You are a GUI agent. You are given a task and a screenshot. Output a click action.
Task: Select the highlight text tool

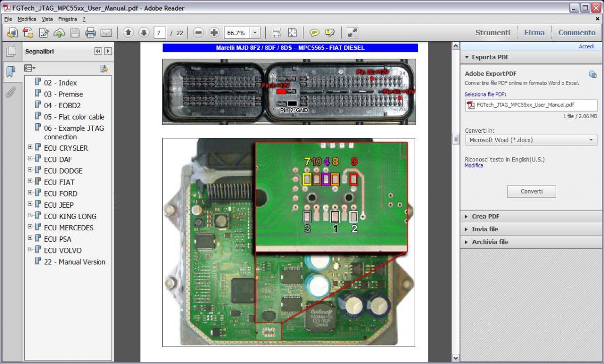pos(330,33)
